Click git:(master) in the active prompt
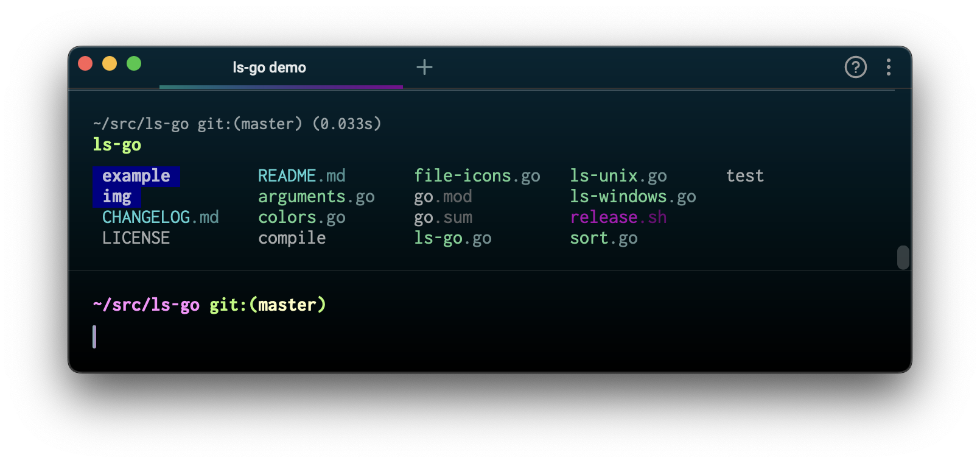This screenshot has width=980, height=463. 268,305
